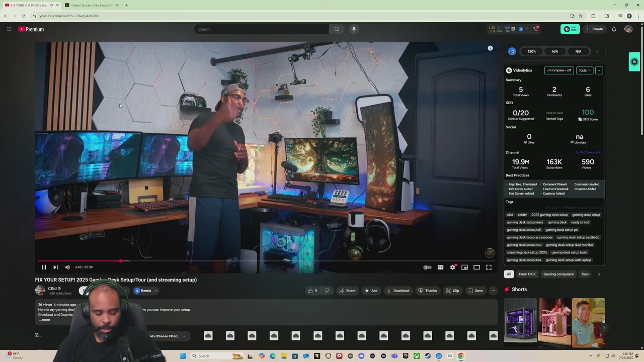The width and height of the screenshot is (644, 362).
Task: Open the first Shorts thumbnail
Action: [x=520, y=323]
